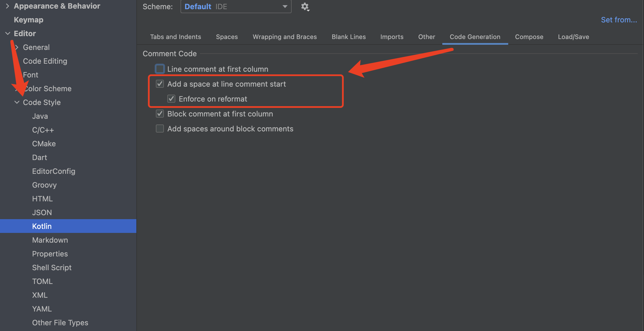Expand the General tree node
This screenshot has width=644, height=331.
17,47
